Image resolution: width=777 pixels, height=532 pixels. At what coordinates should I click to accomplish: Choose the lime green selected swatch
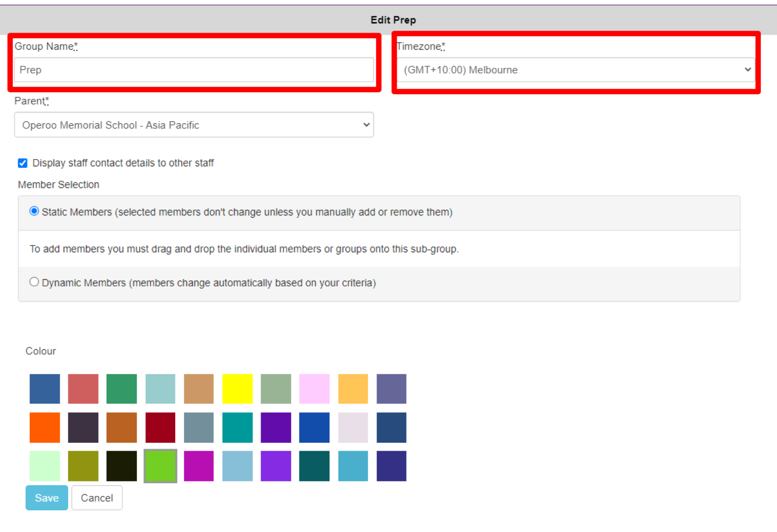pyautogui.click(x=160, y=466)
